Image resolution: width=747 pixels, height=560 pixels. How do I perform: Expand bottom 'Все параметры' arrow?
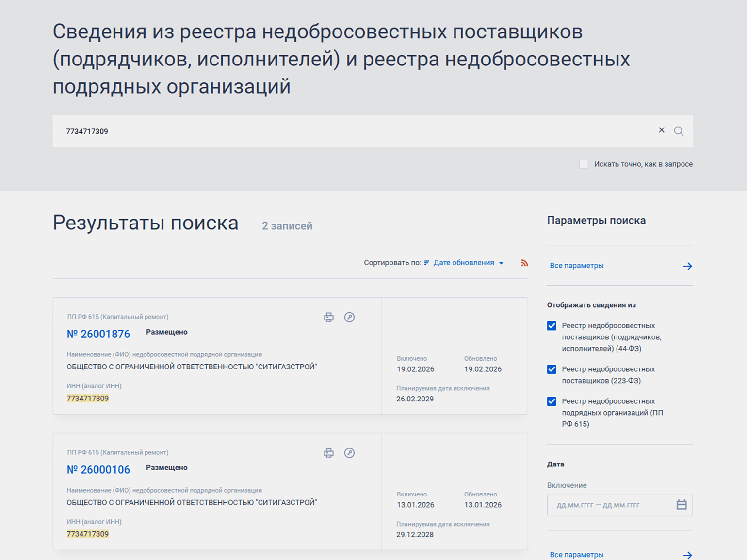tap(687, 555)
